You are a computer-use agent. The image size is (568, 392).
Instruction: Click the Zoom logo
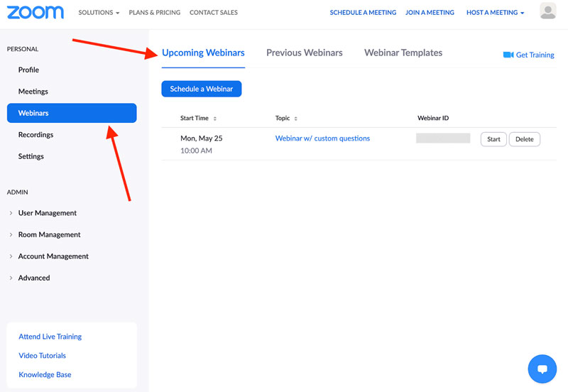tap(35, 12)
